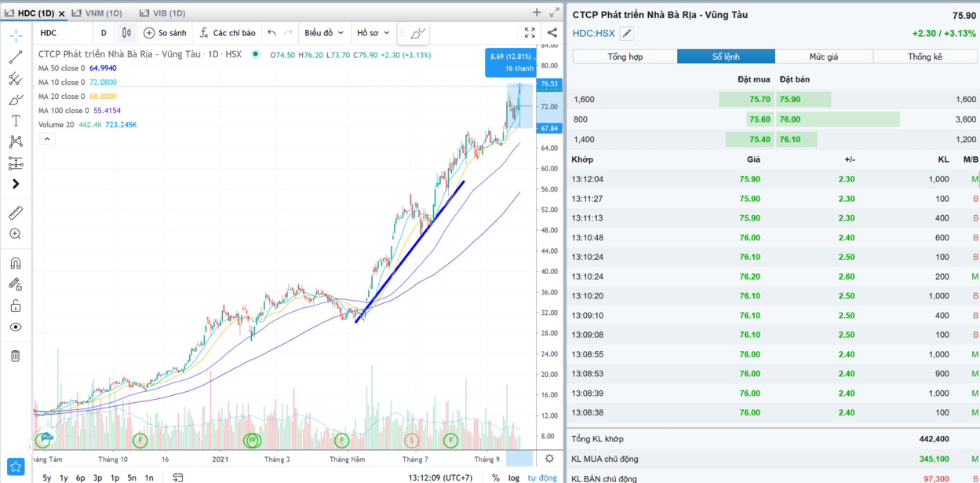Viewport: 980px width, 483px height.
Task: Click the share chart icon
Action: (552, 33)
